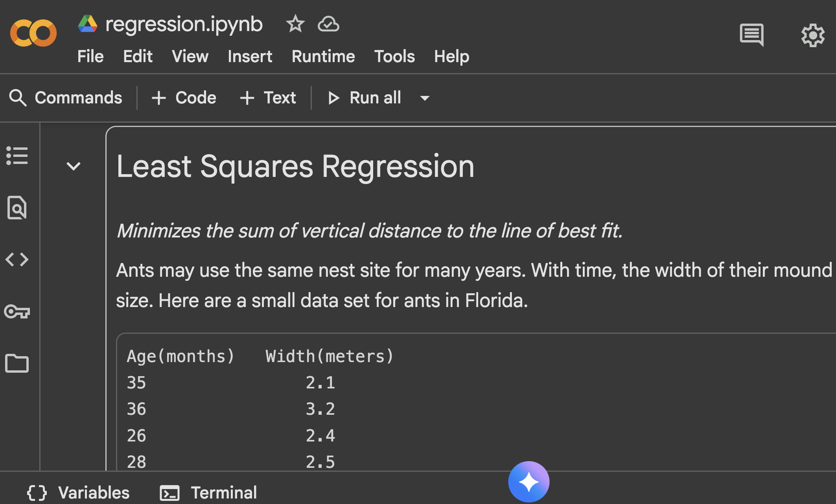The image size is (836, 504).
Task: Open the Code snippets sidebar icon
Action: pos(17,259)
